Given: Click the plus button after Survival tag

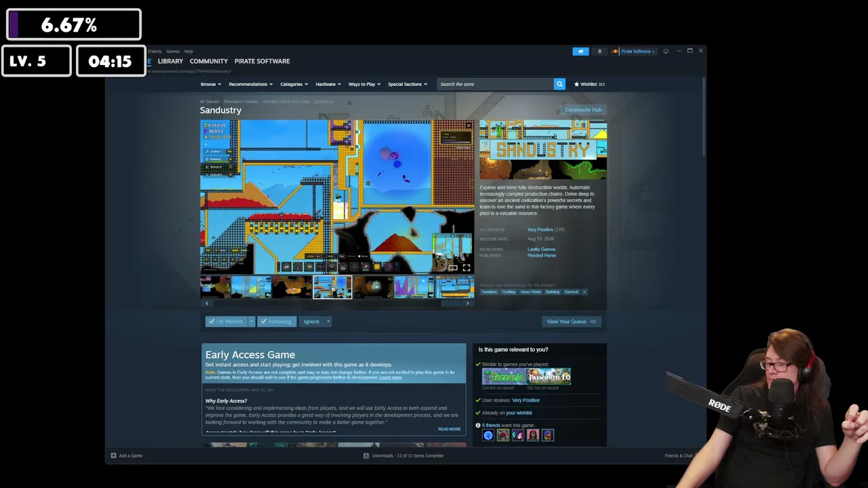Looking at the screenshot, I should 585,292.
